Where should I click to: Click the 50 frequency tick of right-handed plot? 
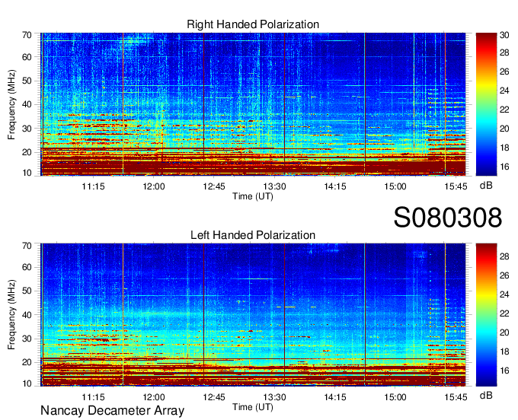point(27,81)
